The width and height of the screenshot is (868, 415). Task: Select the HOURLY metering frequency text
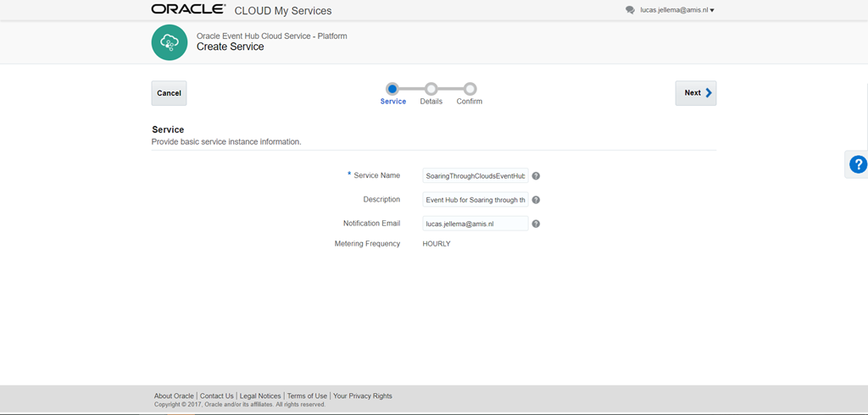coord(437,243)
